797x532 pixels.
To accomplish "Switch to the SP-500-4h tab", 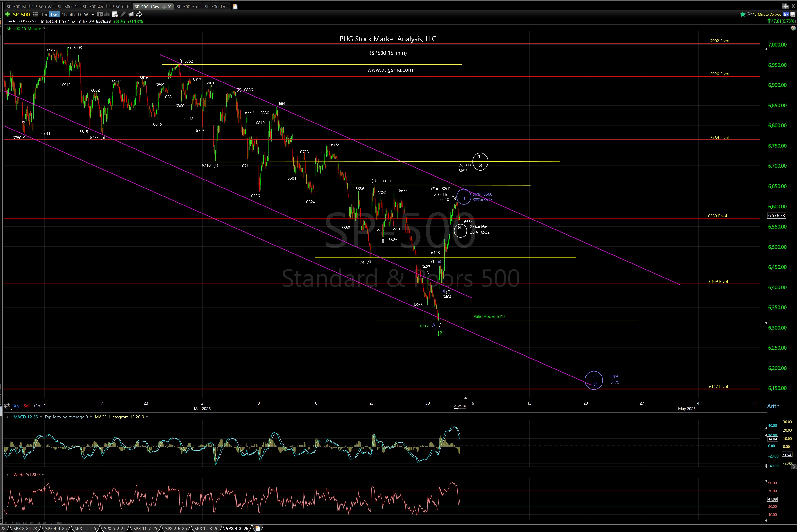I will [x=92, y=7].
